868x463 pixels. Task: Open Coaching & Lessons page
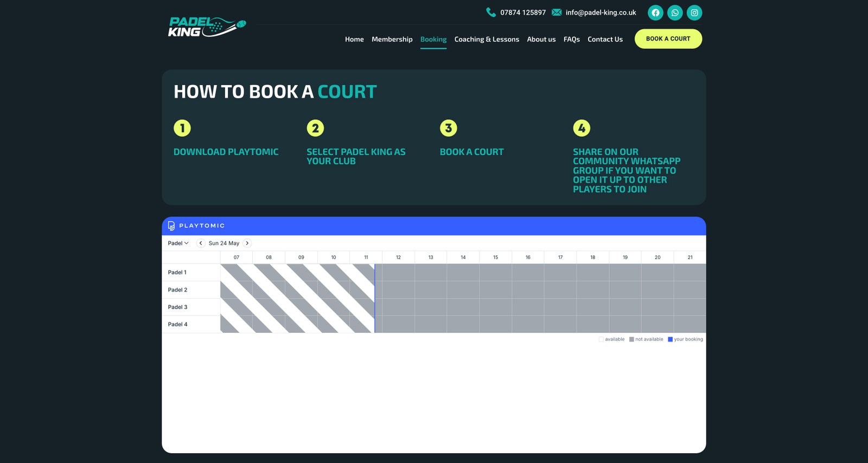coord(487,39)
